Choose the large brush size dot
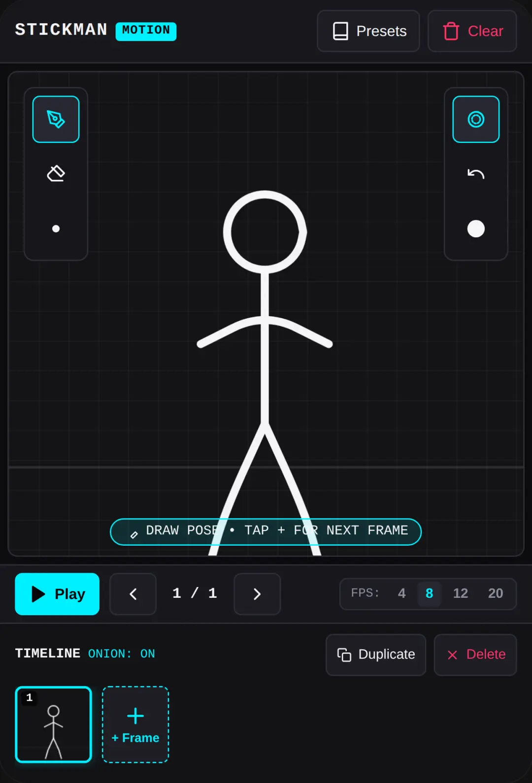Viewport: 532px width, 783px height. click(x=476, y=228)
